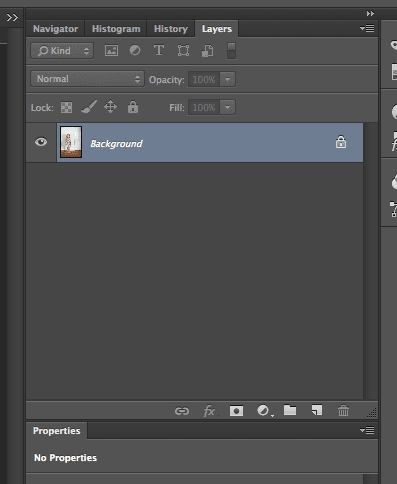The height and width of the screenshot is (484, 397).
Task: Click the No Properties text
Action: [x=65, y=458]
